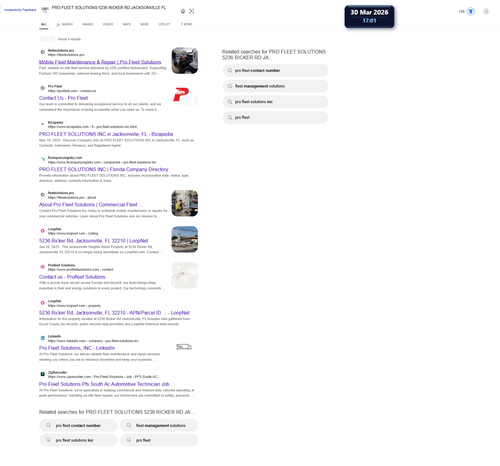The image size is (500, 466).
Task: Open the LinkedIn truck logo thumbnail
Action: coord(184,347)
